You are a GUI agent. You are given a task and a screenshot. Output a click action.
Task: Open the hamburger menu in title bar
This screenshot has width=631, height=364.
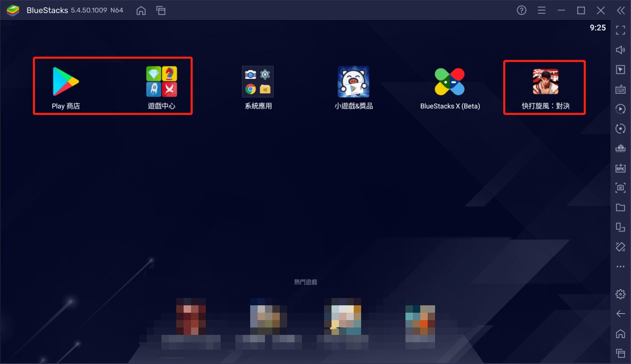pos(541,11)
